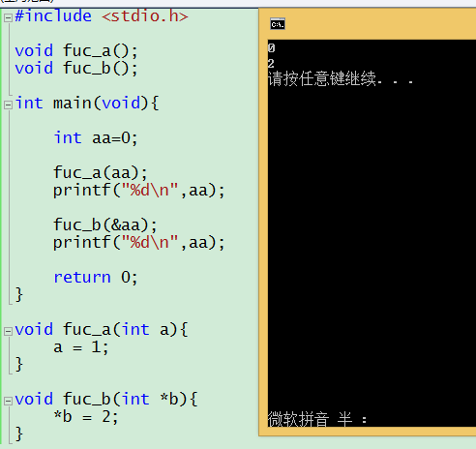The height and width of the screenshot is (449, 476).
Task: Collapse the #include region fold marker
Action: [8, 17]
